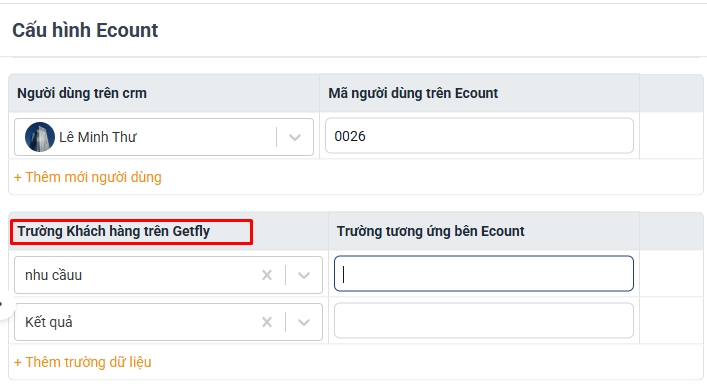Select the Lê Minh Thư user combo box
Viewport: 707px width, 389px height.
164,137
